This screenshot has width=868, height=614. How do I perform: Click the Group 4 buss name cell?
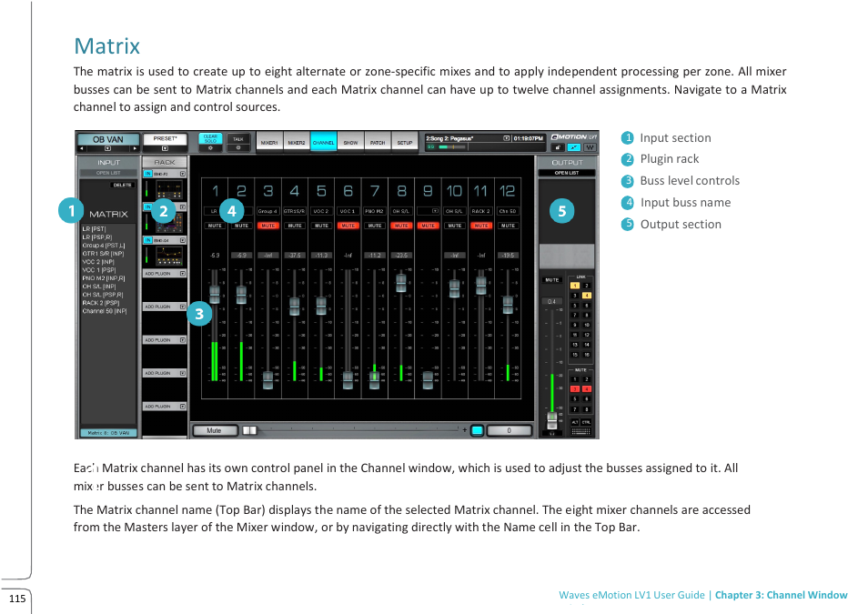pos(267,211)
